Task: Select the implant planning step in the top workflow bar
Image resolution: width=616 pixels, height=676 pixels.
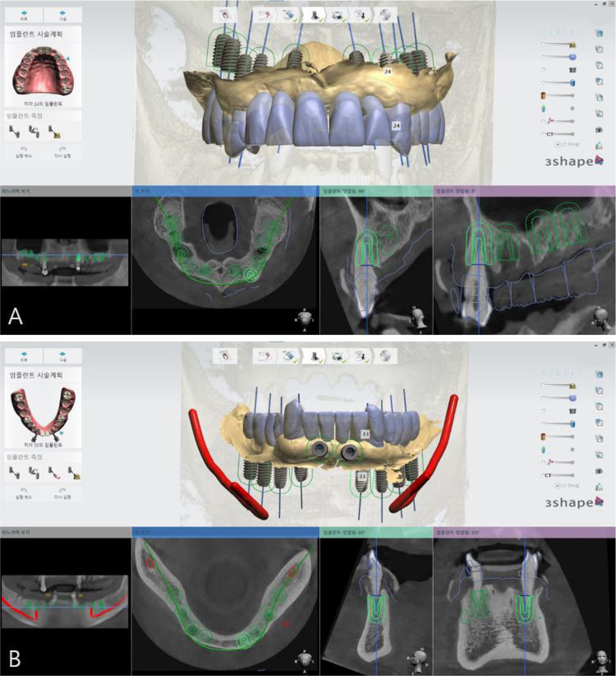Action: pyautogui.click(x=315, y=16)
